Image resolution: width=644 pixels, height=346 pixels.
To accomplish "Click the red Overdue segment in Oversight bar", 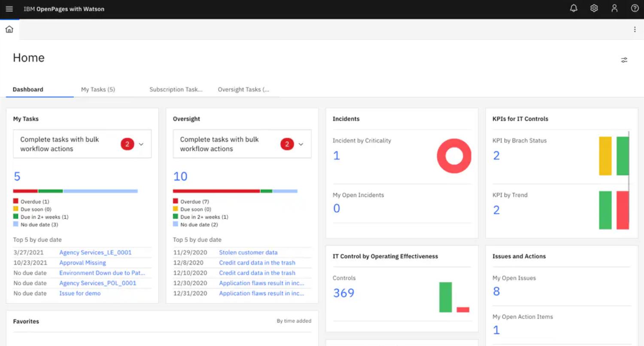I will click(216, 191).
